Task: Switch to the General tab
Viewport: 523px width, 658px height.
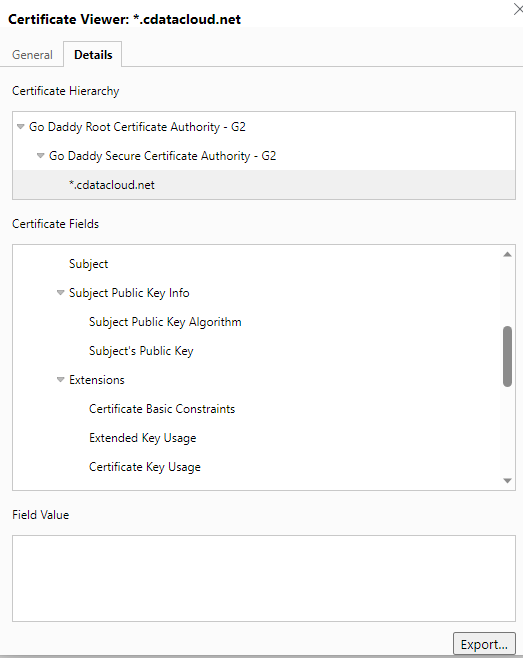Action: (32, 55)
